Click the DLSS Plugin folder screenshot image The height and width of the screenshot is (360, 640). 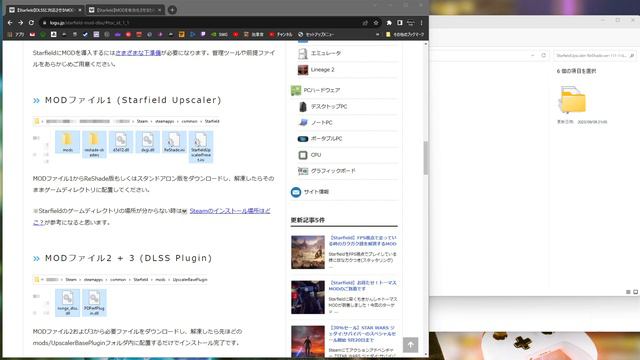click(x=120, y=297)
